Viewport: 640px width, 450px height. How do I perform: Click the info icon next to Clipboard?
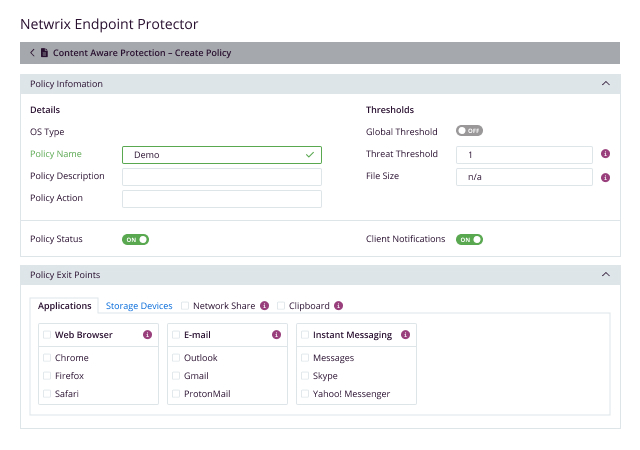tap(339, 306)
